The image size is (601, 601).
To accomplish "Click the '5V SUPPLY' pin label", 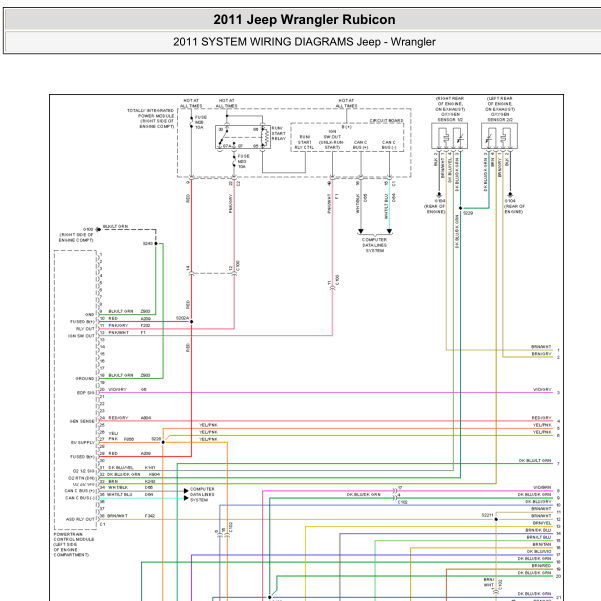I will pyautogui.click(x=82, y=442).
